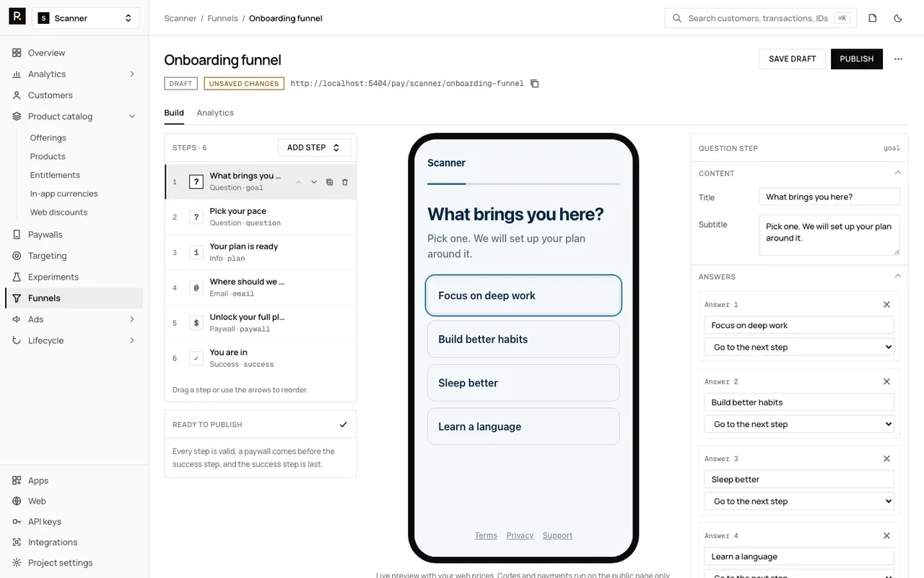Select the success step's checkmark icon
The width and height of the screenshot is (924, 578).
[x=196, y=359]
